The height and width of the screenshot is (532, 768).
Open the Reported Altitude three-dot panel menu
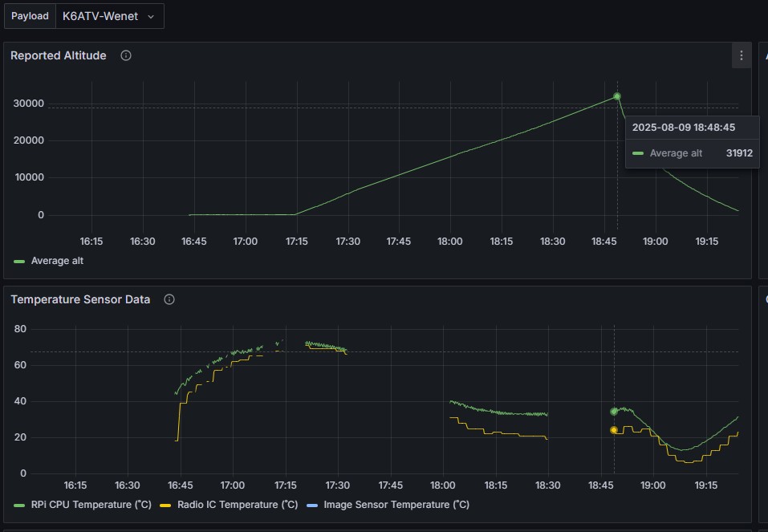pos(741,55)
